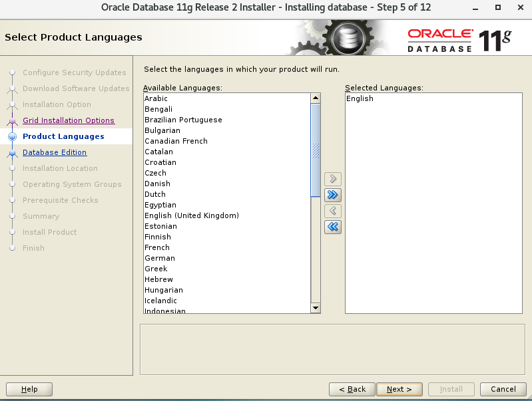Viewport: 532px width, 401px height.
Task: Select Bengali in Available Languages
Action: 227,109
